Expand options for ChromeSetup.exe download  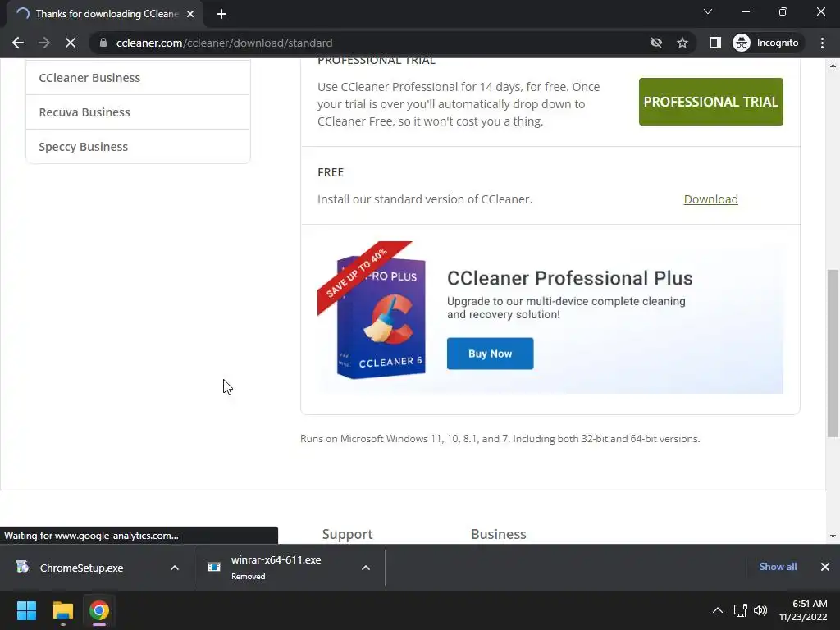[175, 568]
